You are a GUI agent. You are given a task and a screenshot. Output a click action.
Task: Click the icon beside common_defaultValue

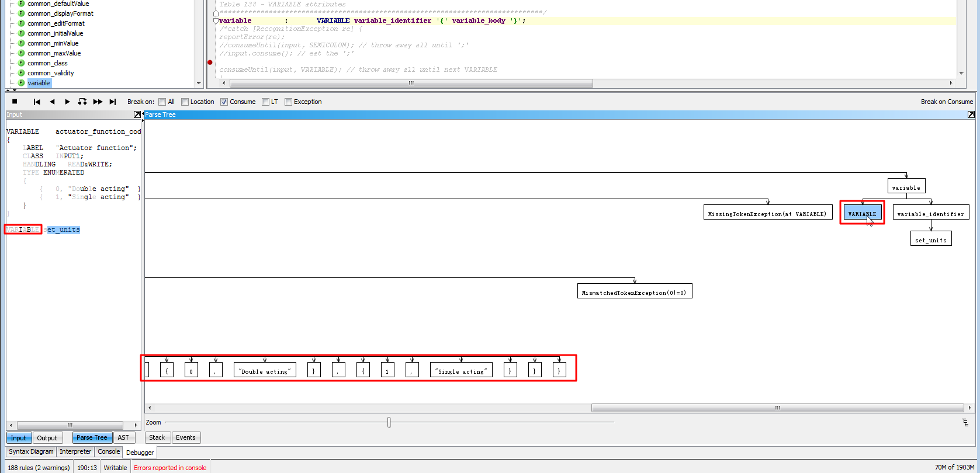tap(22, 4)
